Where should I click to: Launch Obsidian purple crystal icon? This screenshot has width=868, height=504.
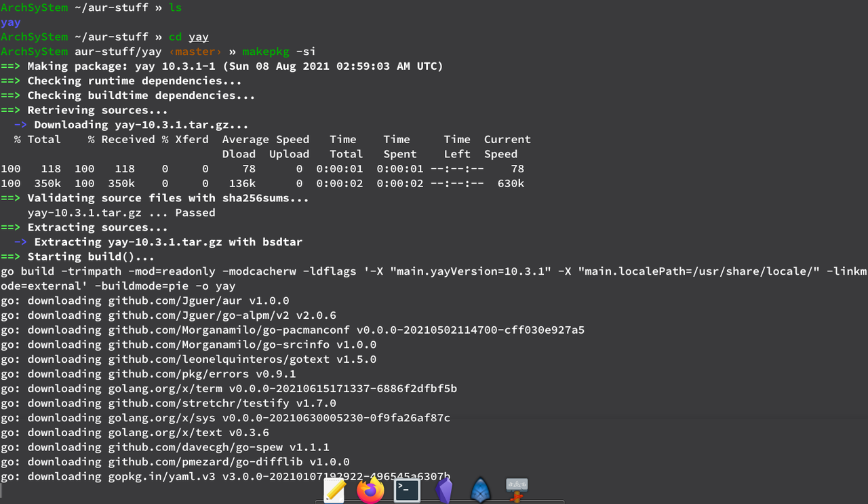[443, 490]
